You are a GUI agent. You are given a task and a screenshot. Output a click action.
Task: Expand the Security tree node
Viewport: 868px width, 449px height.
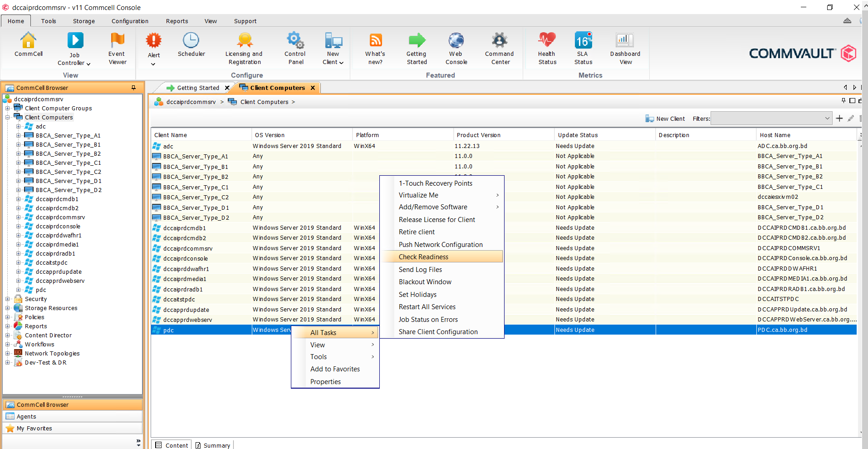point(7,299)
